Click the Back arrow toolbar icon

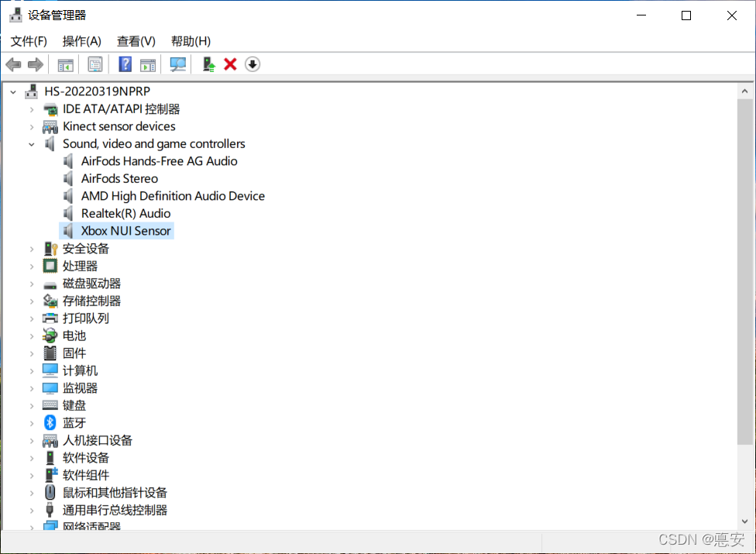pyautogui.click(x=13, y=64)
